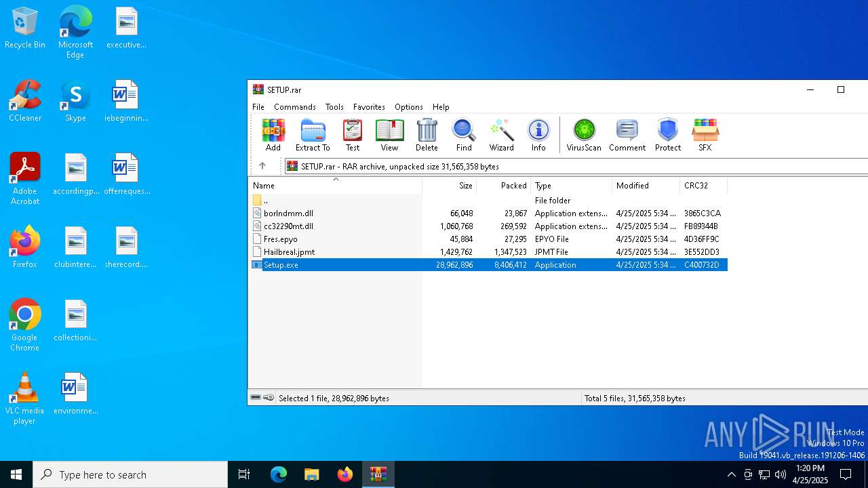Open File Explorer from the taskbar

(x=312, y=474)
